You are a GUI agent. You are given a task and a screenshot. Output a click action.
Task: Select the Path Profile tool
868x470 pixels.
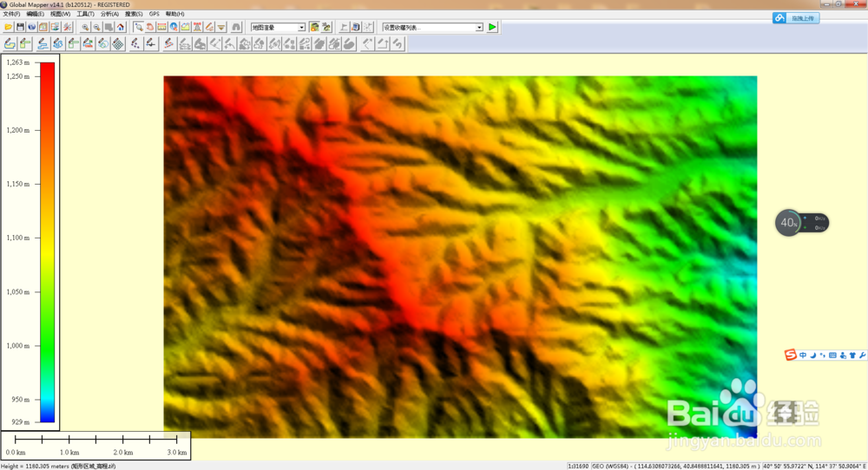pyautogui.click(x=186, y=27)
